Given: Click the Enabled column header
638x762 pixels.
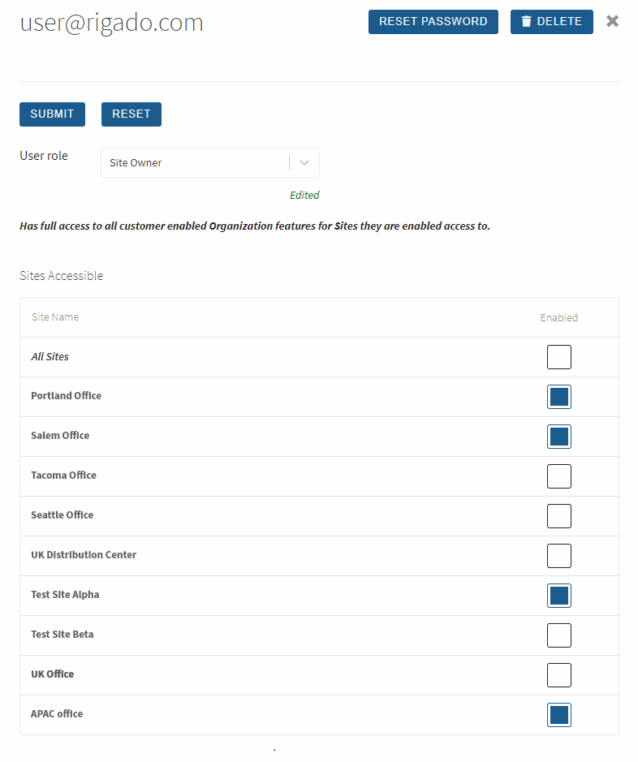Looking at the screenshot, I should click(x=559, y=318).
